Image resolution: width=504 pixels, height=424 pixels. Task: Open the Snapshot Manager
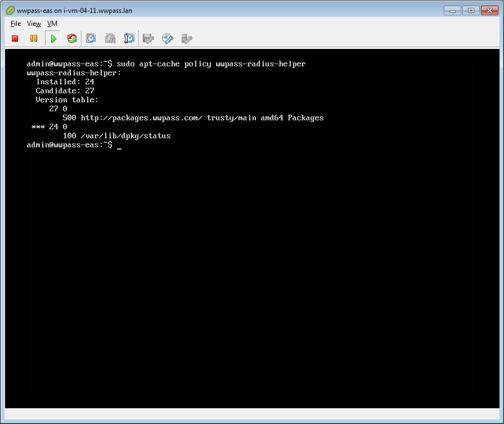click(x=128, y=38)
